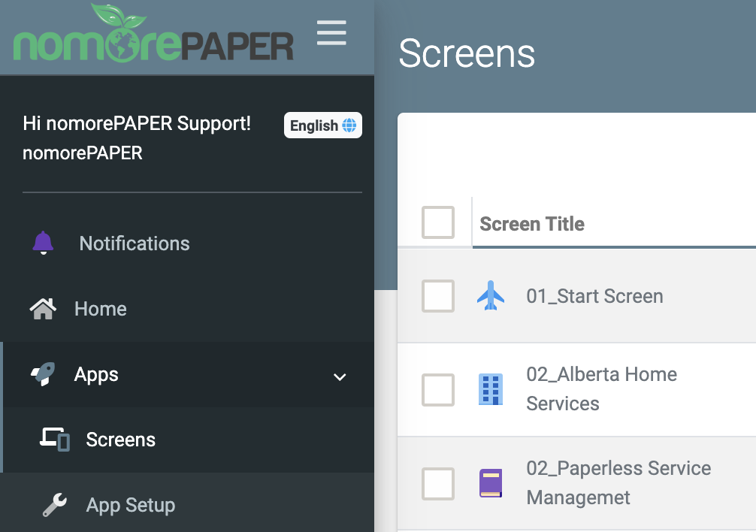This screenshot has height=532, width=756.
Task: Click the Screens page heading
Action: tap(467, 53)
